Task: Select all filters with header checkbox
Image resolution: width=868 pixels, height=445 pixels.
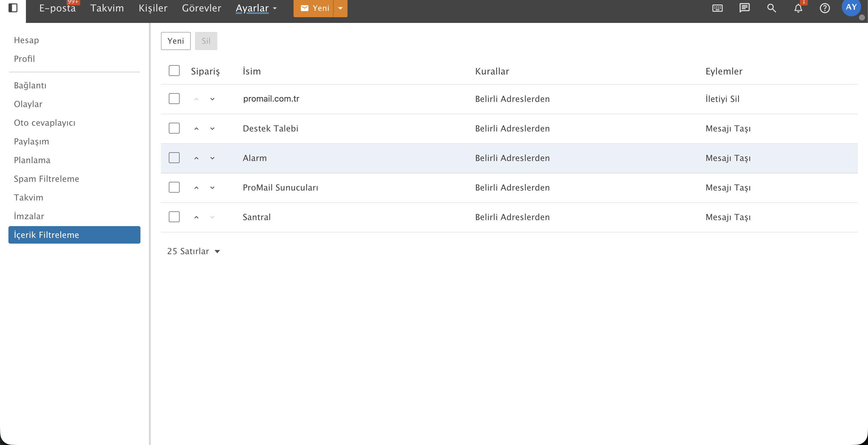Action: pyautogui.click(x=174, y=71)
